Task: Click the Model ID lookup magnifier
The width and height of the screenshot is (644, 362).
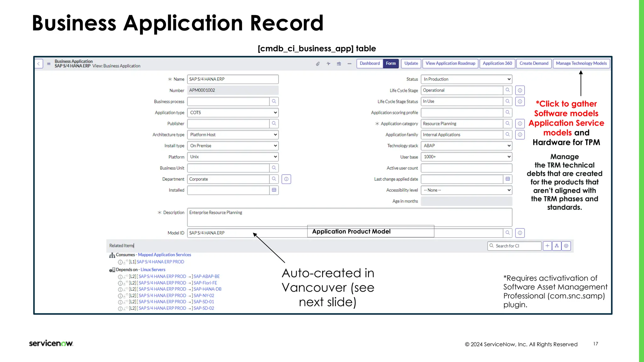Action: (508, 233)
